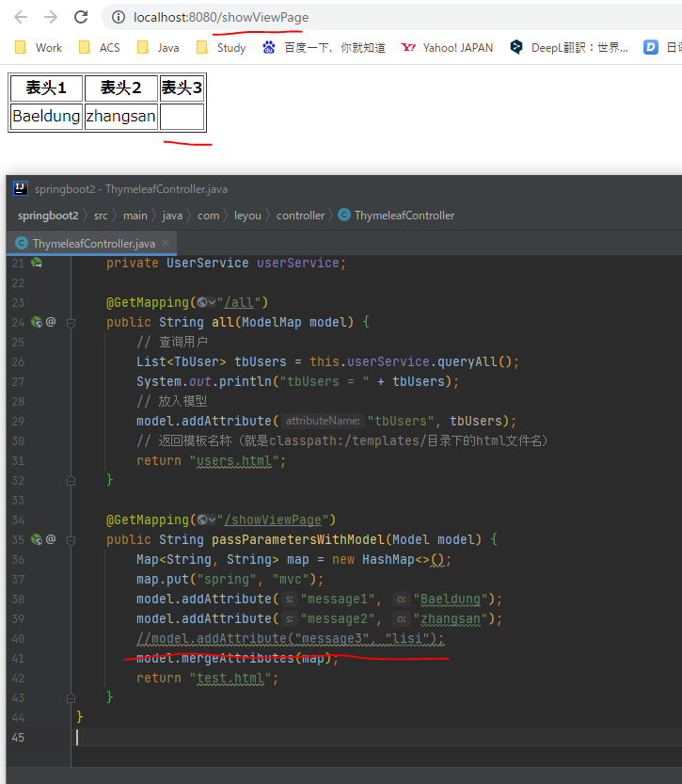Click the /showViewPage mapping path link

coord(273,520)
